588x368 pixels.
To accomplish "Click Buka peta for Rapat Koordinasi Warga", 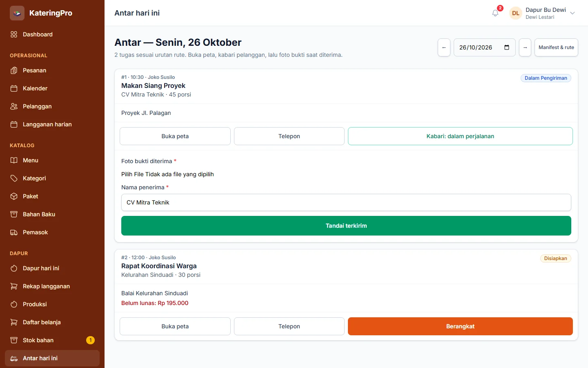I will coord(175,326).
